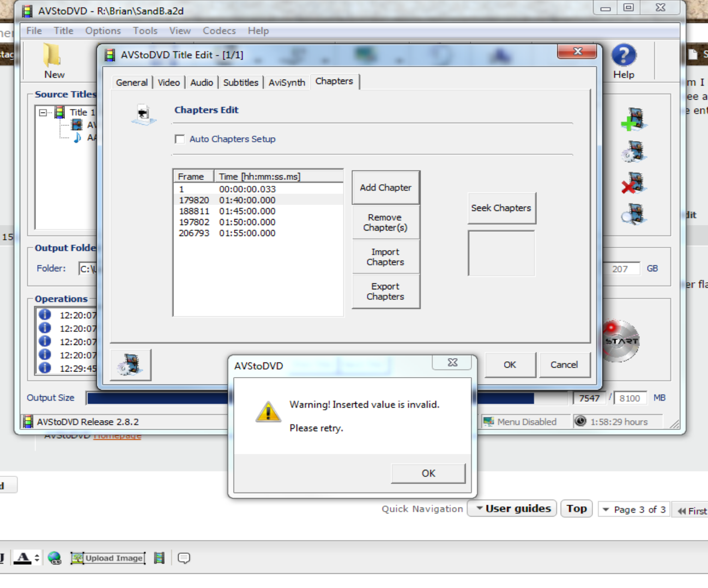Click the Output Size progress bar
708x588 pixels.
tap(327, 398)
